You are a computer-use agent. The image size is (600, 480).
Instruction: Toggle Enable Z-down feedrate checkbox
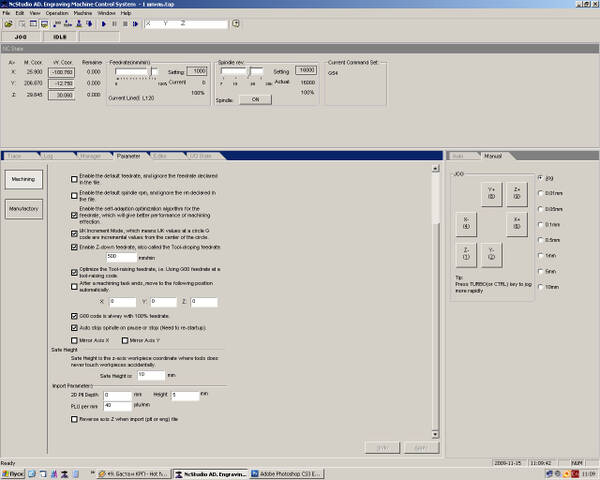(x=74, y=247)
